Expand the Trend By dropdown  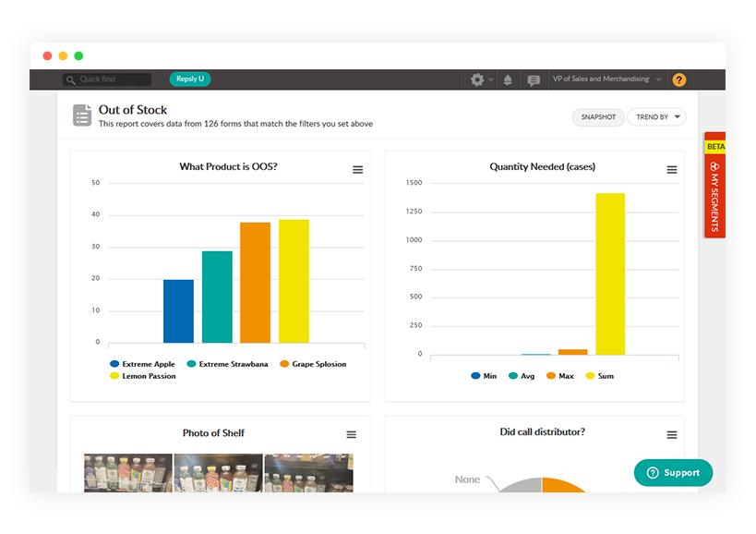pos(656,117)
